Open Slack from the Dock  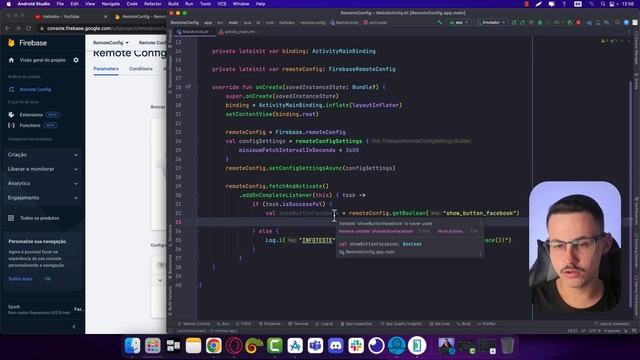point(356,346)
